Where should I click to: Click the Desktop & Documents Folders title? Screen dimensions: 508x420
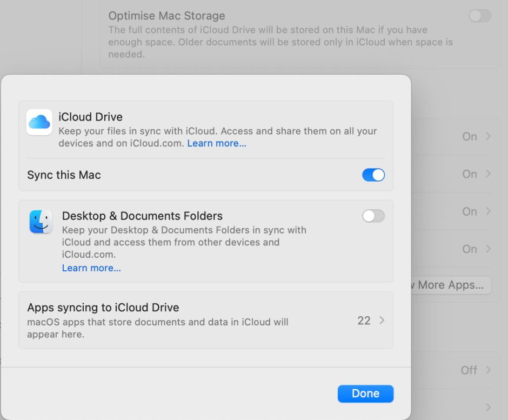[142, 216]
